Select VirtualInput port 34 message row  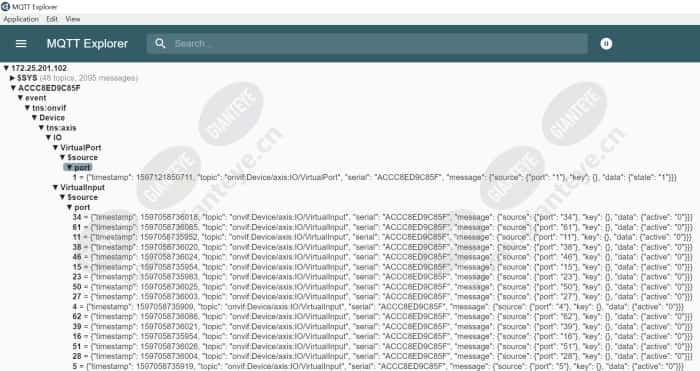point(383,217)
